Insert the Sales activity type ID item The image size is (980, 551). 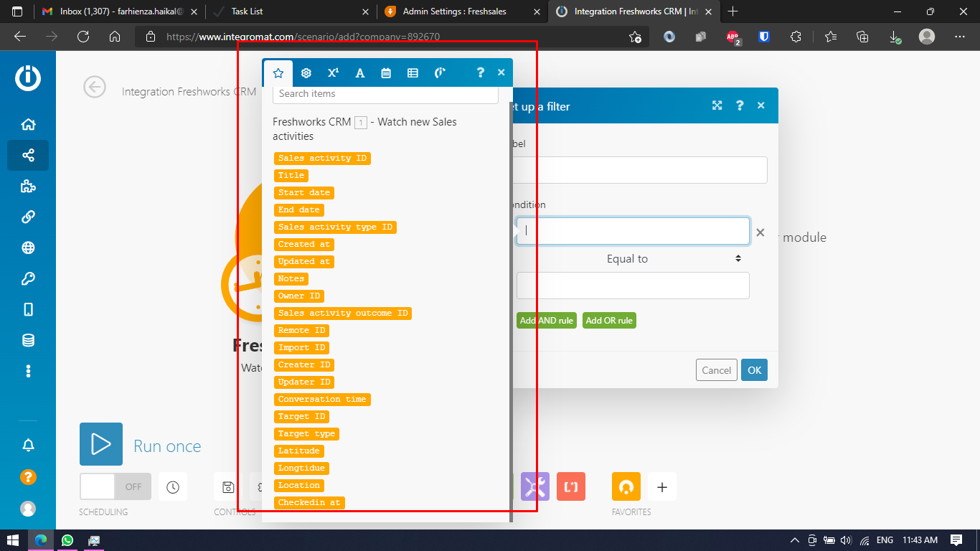pos(335,227)
